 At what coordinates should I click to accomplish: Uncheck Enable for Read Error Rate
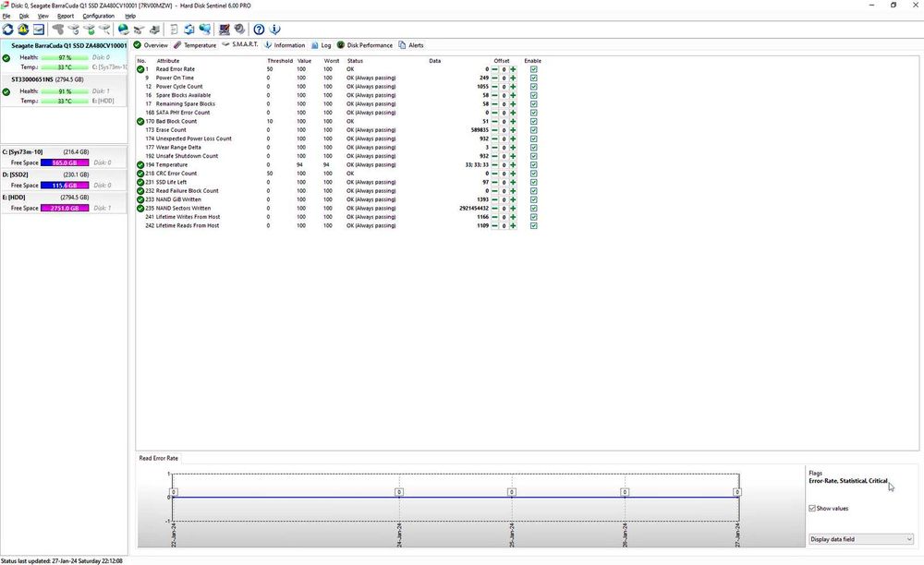pos(533,69)
